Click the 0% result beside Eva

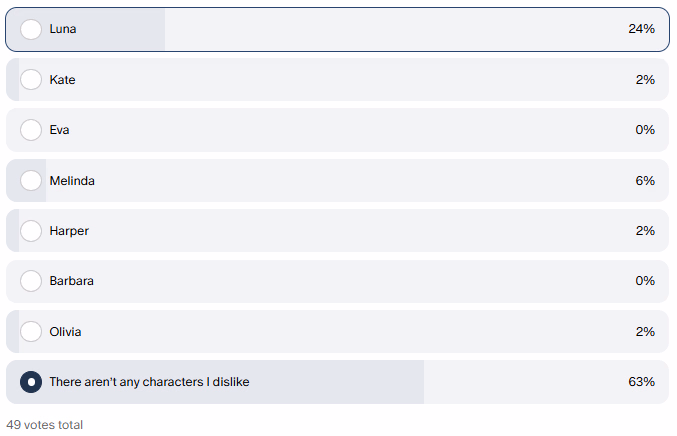coord(645,130)
